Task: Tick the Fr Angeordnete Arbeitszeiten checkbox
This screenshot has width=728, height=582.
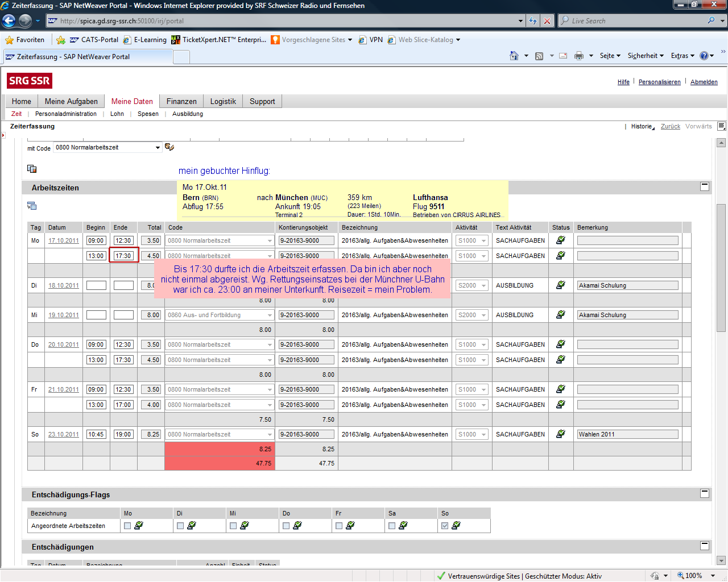Action: 339,526
